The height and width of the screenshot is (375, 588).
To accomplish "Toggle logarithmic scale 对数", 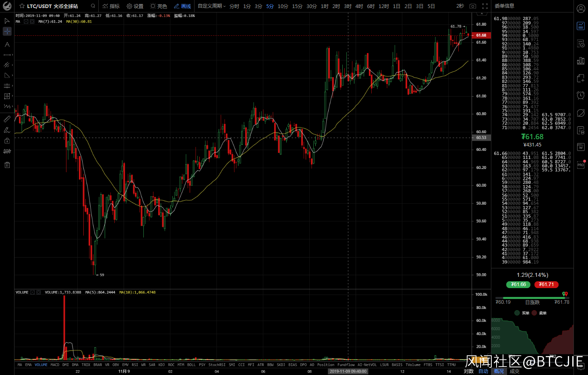I will [x=468, y=371].
